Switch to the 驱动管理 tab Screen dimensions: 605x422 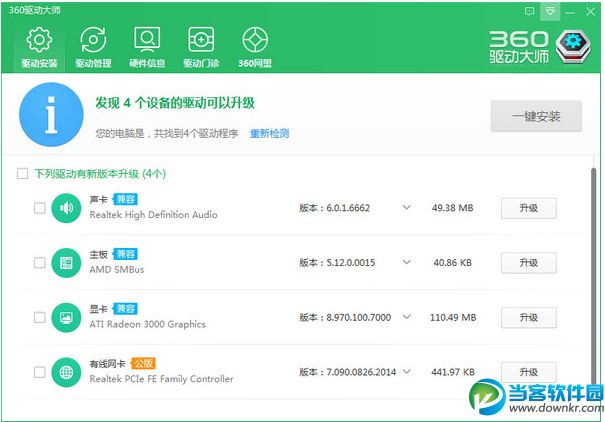click(93, 47)
